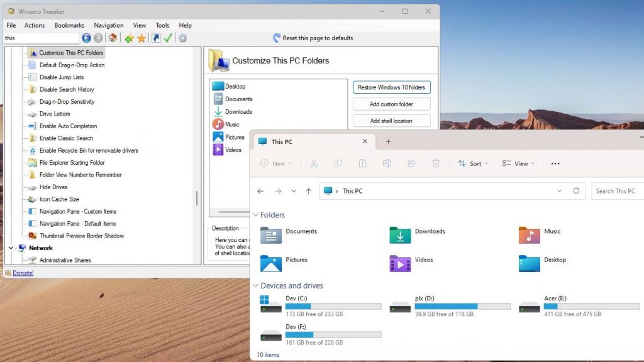Click Explorer up directory arrow

pos(308,191)
